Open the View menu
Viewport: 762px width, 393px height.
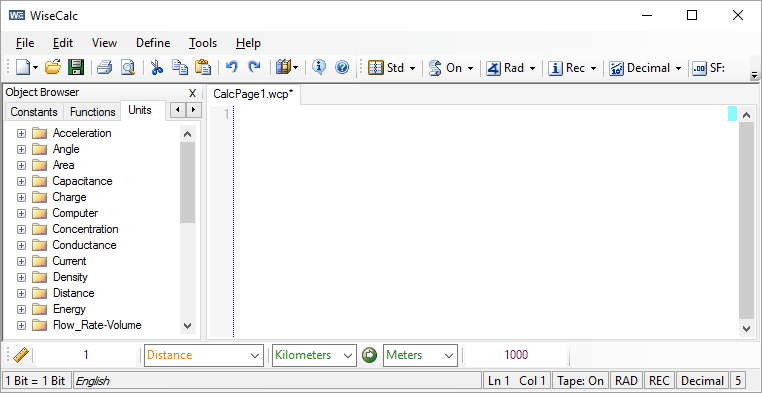click(x=104, y=43)
